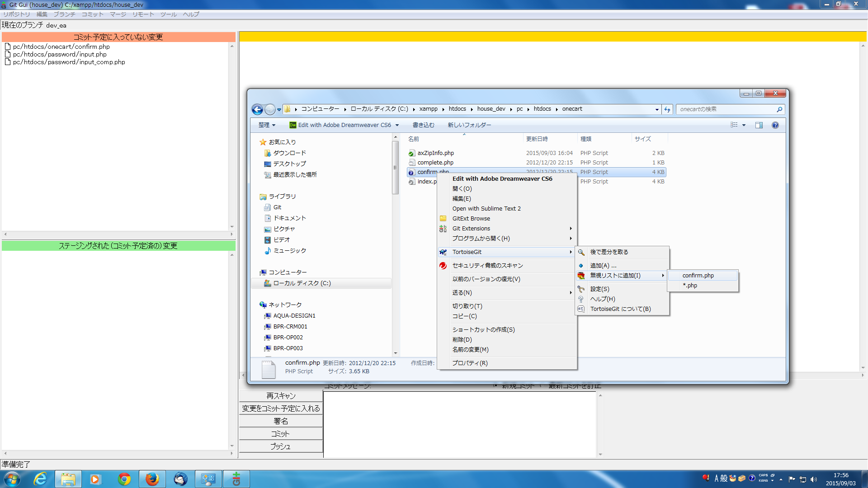The image size is (868, 488).
Task: Click the Explorer back navigation arrow
Action: 257,109
